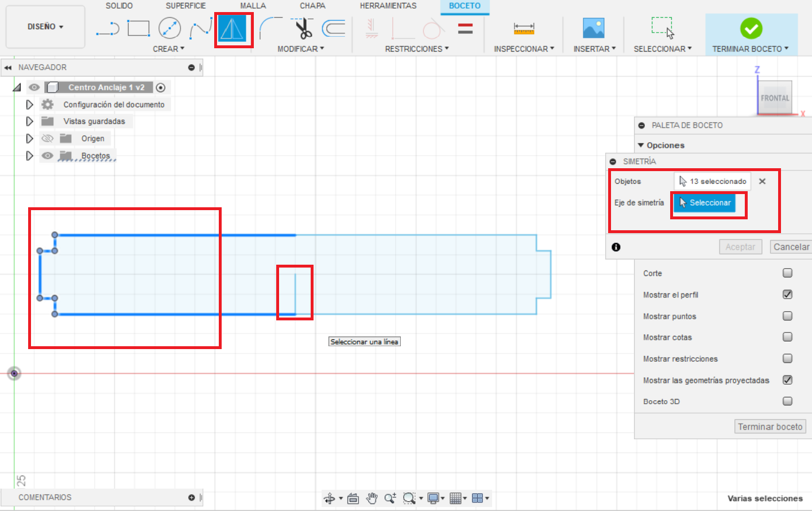Select the Fillet sketch tool

[x=270, y=28]
